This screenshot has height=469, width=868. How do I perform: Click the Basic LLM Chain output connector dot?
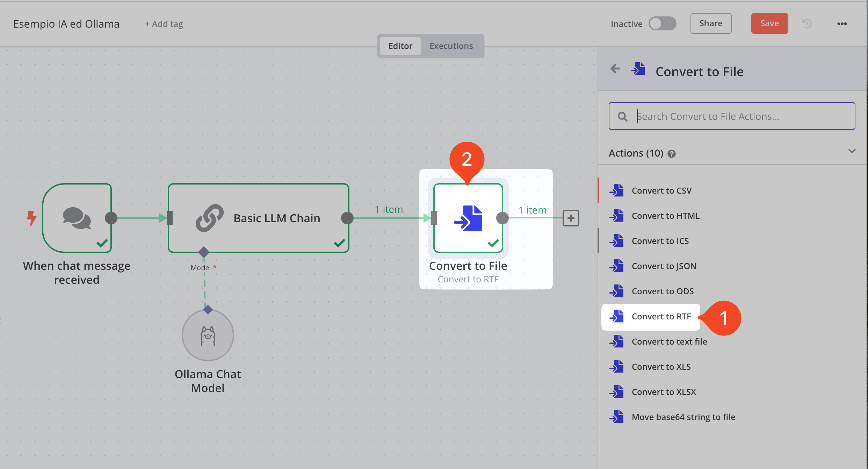click(347, 218)
